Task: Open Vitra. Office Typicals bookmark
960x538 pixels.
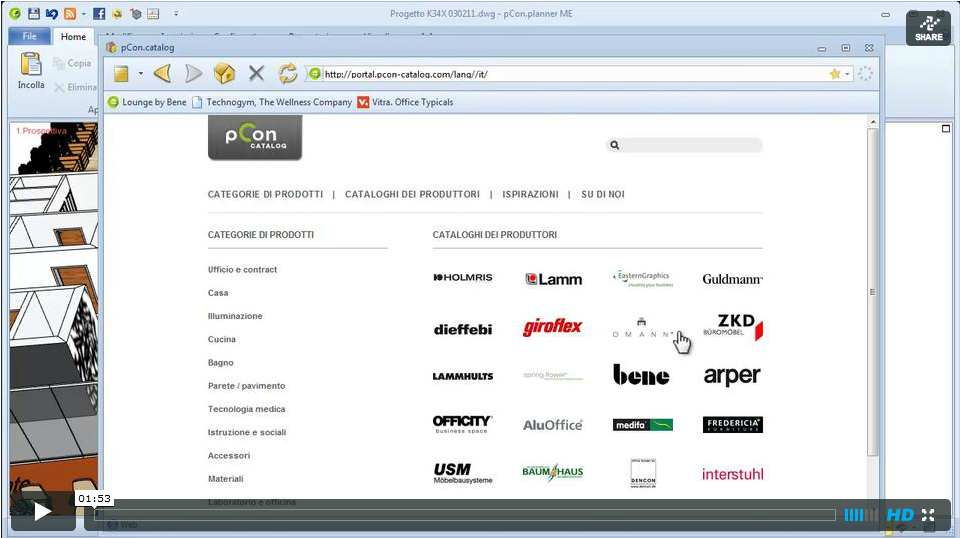Action: tap(406, 102)
